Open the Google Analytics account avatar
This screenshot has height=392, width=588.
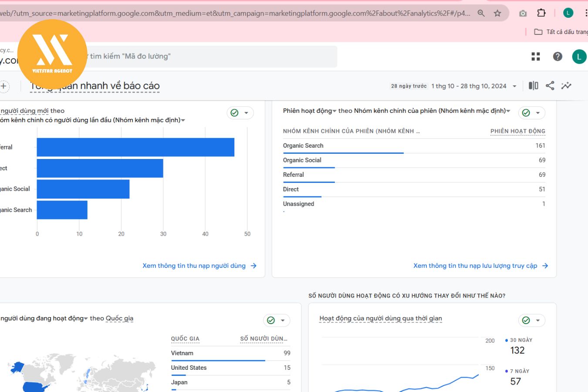tap(579, 57)
